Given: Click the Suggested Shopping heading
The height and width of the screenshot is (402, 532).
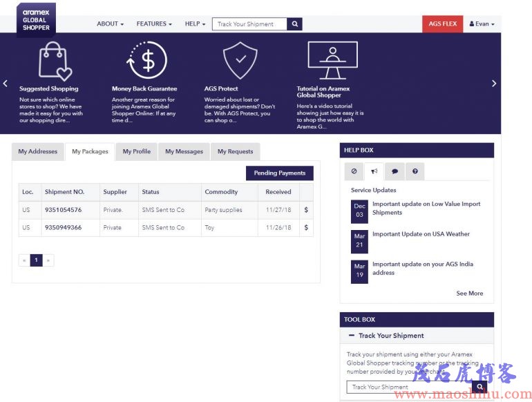Looking at the screenshot, I should tap(49, 88).
